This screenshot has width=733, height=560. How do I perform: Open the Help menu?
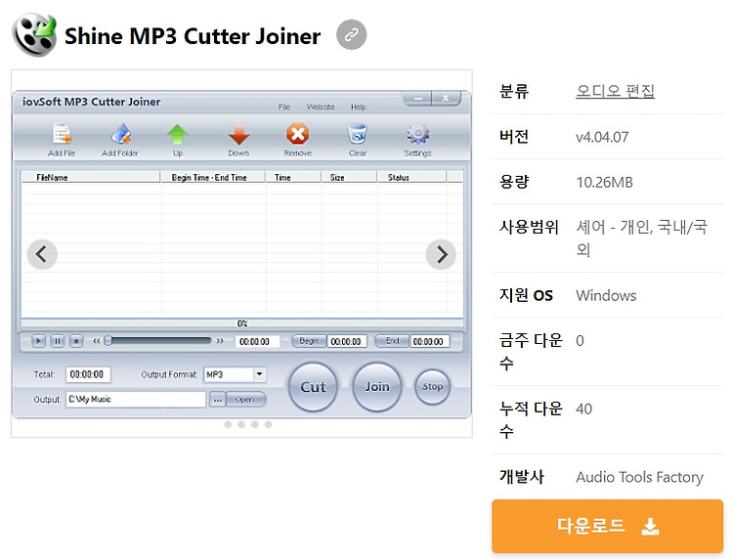coord(358,107)
